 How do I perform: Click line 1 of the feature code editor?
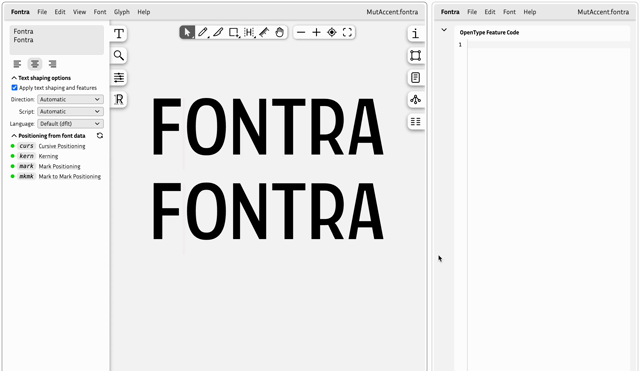549,44
